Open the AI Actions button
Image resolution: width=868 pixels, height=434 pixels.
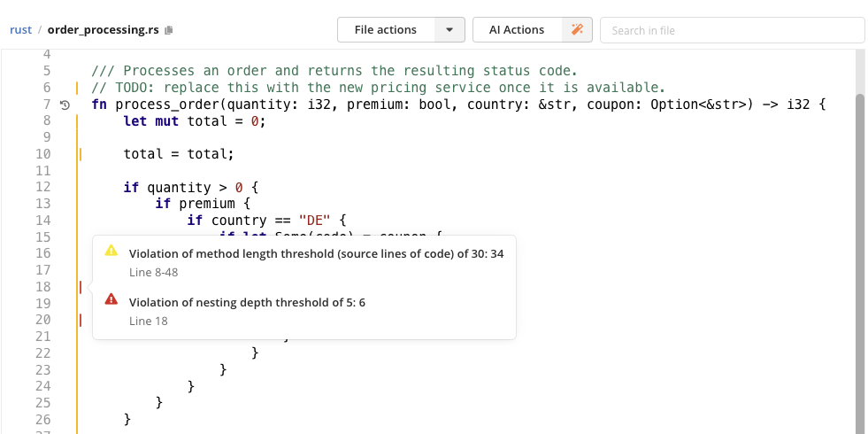[x=517, y=30]
